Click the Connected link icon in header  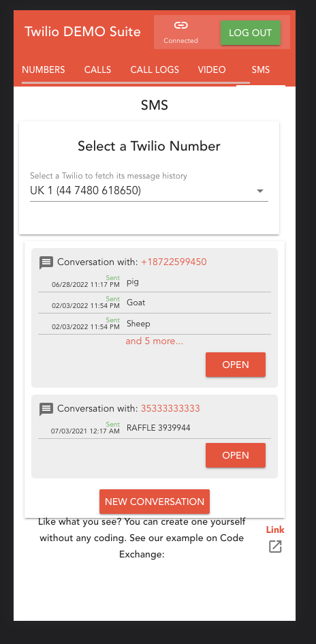pos(180,25)
